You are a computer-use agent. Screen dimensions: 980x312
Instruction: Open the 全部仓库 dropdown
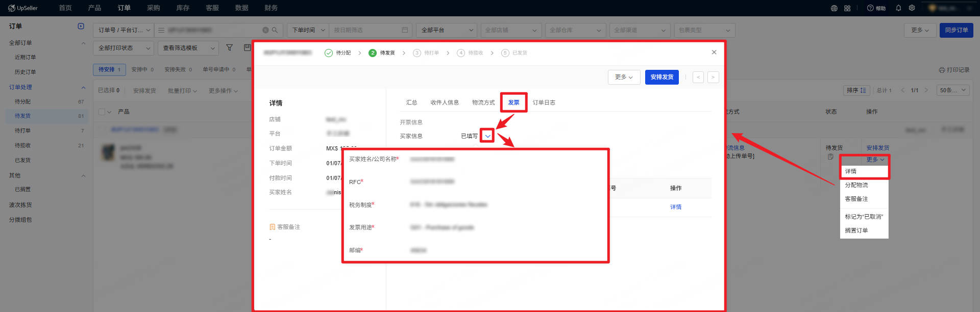575,30
